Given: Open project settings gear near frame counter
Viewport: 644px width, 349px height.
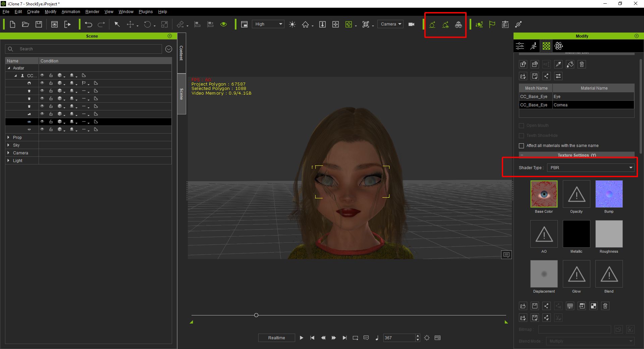Looking at the screenshot, I should click(x=427, y=338).
